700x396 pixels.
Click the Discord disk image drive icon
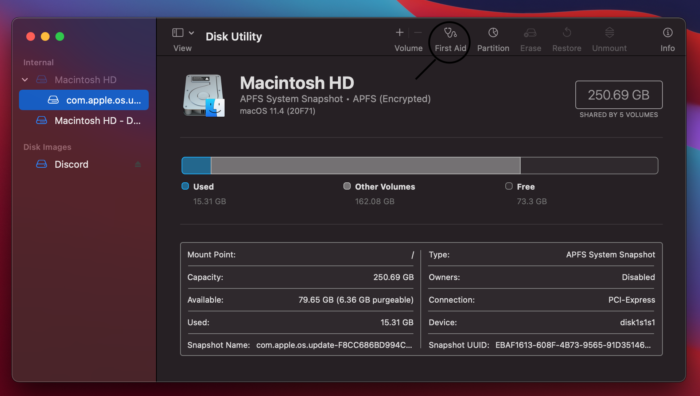[x=42, y=164]
